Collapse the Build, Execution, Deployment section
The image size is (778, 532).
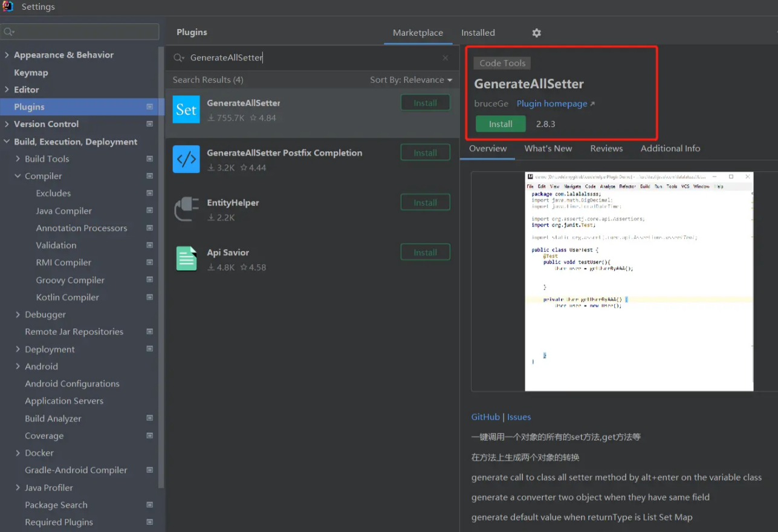7,141
